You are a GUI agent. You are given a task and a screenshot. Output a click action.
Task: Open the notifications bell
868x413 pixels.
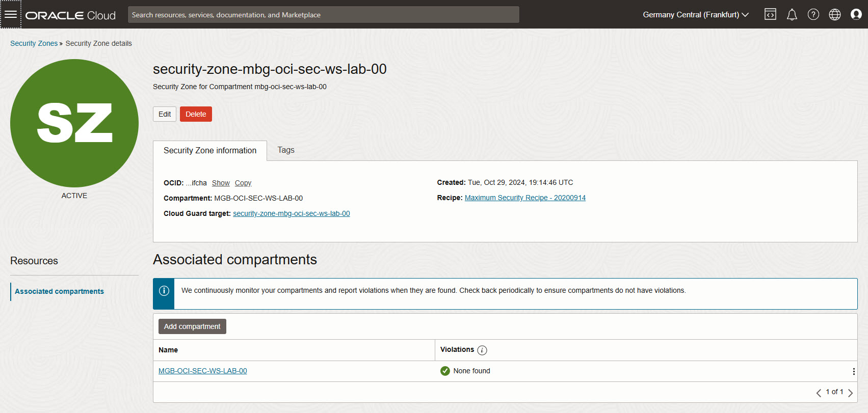792,15
